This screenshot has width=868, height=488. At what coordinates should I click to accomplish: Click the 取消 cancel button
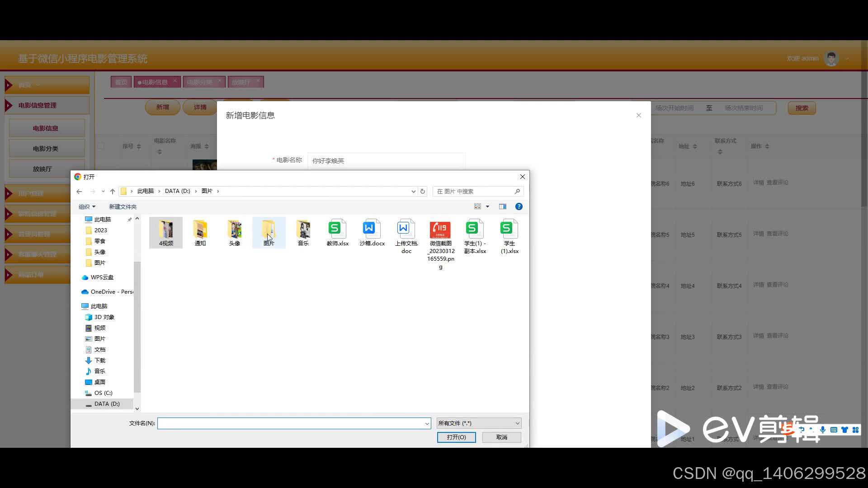[x=501, y=437]
